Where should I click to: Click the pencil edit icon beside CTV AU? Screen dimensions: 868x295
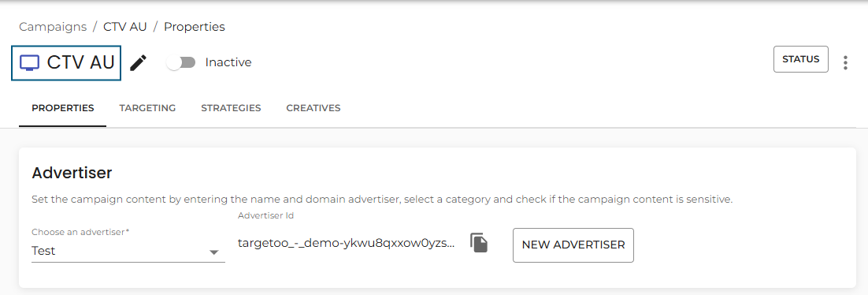click(139, 62)
